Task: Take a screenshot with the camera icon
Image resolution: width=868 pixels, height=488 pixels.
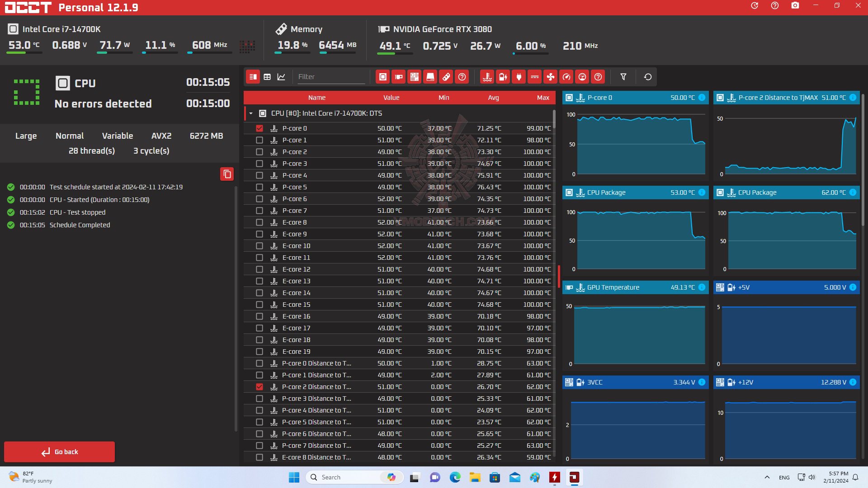Action: [x=795, y=6]
